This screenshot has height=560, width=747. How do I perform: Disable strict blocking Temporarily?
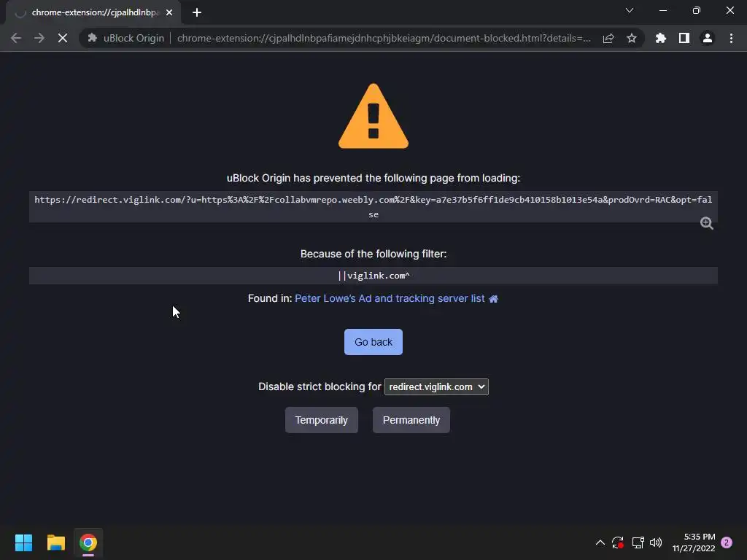(322, 420)
